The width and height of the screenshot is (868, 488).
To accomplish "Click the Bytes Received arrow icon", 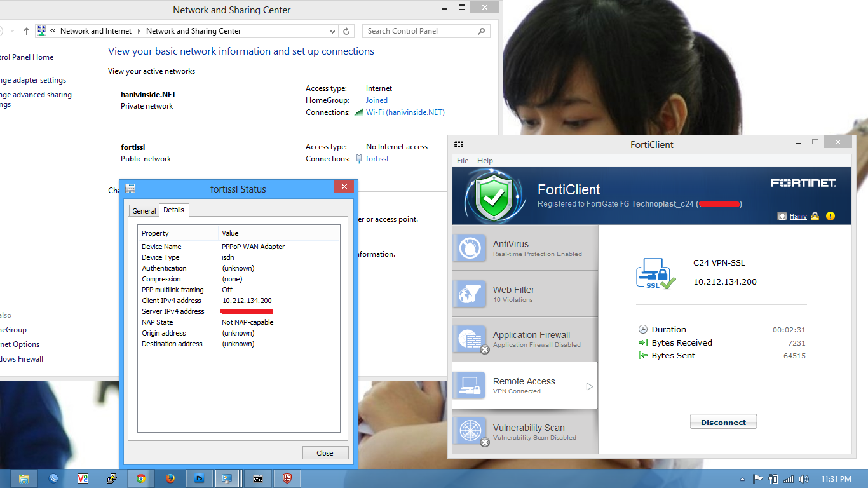I will coord(643,342).
